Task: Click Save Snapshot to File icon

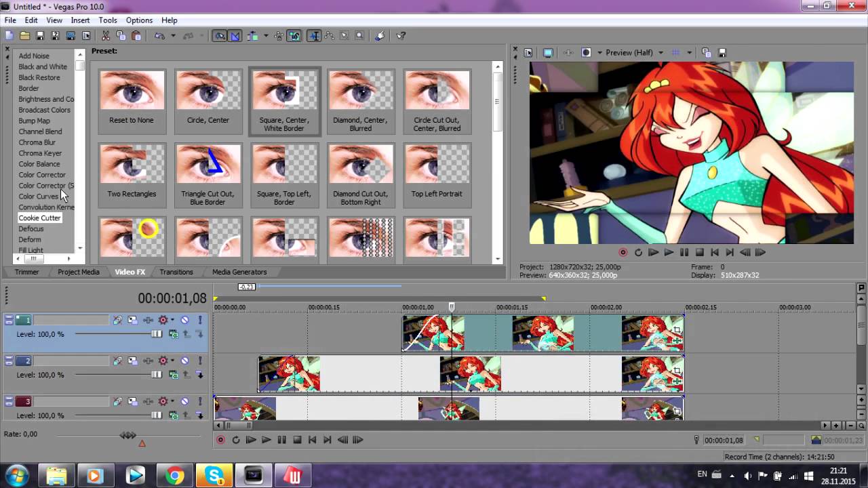Action: tap(722, 52)
